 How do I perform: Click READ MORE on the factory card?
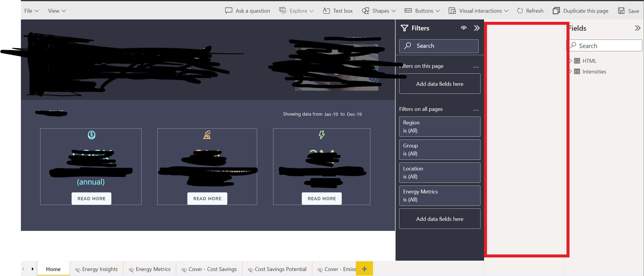tap(207, 198)
